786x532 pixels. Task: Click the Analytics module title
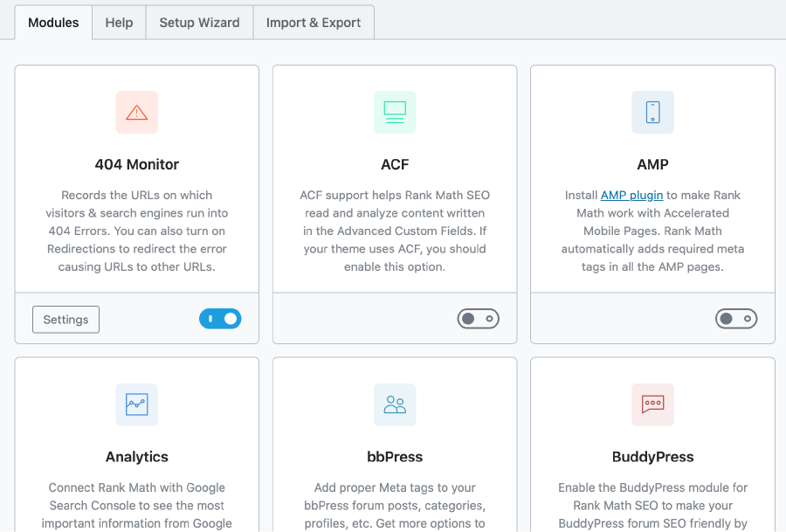(x=137, y=457)
